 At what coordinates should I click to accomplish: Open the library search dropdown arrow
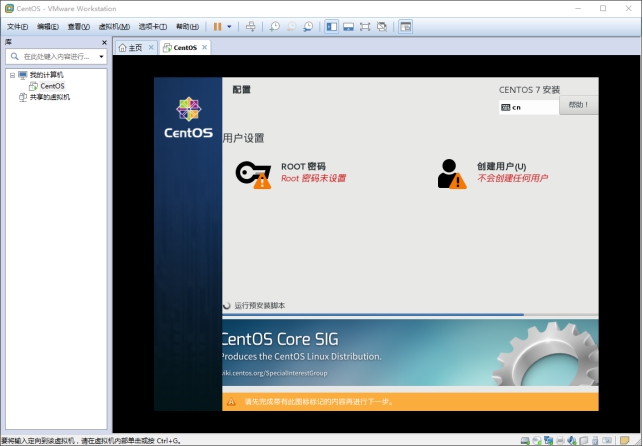101,57
